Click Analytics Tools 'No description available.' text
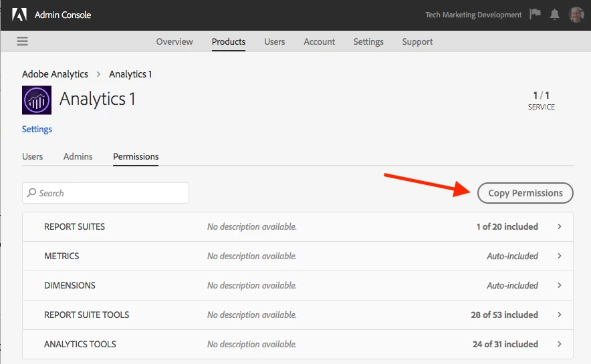Image resolution: width=591 pixels, height=364 pixels. pyautogui.click(x=252, y=344)
